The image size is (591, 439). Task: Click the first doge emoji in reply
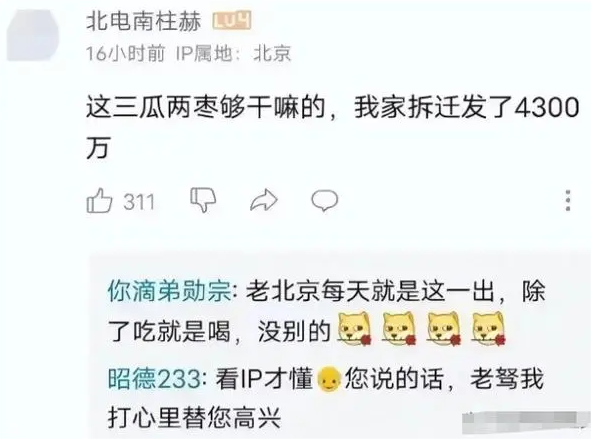[x=354, y=329]
